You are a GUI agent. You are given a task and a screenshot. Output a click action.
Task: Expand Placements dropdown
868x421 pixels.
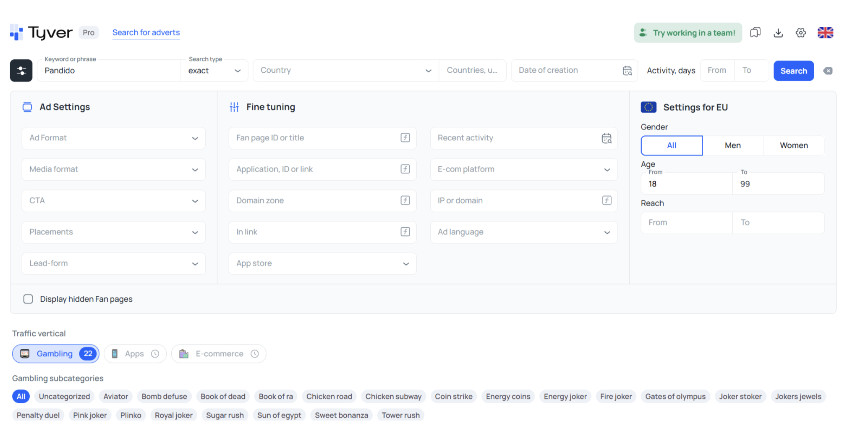(x=114, y=232)
